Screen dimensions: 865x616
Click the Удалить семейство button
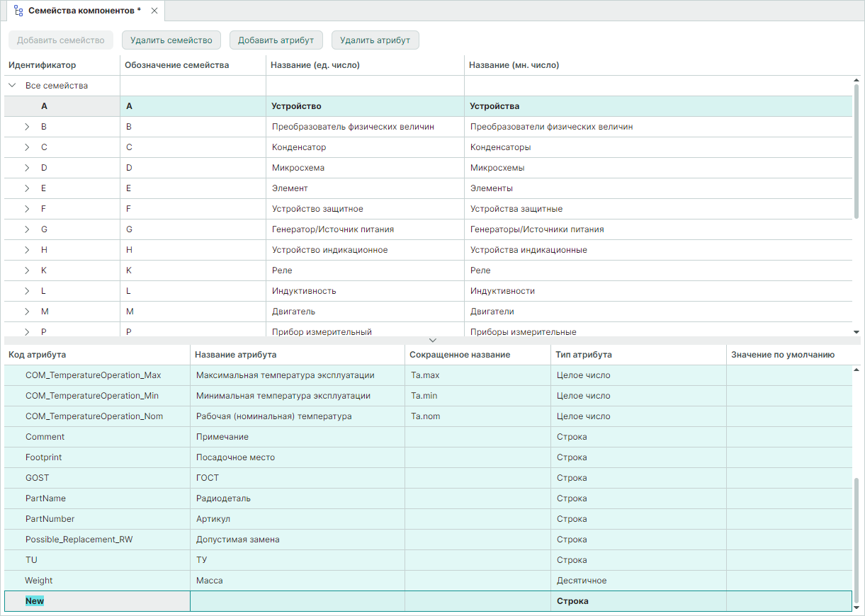click(x=171, y=40)
